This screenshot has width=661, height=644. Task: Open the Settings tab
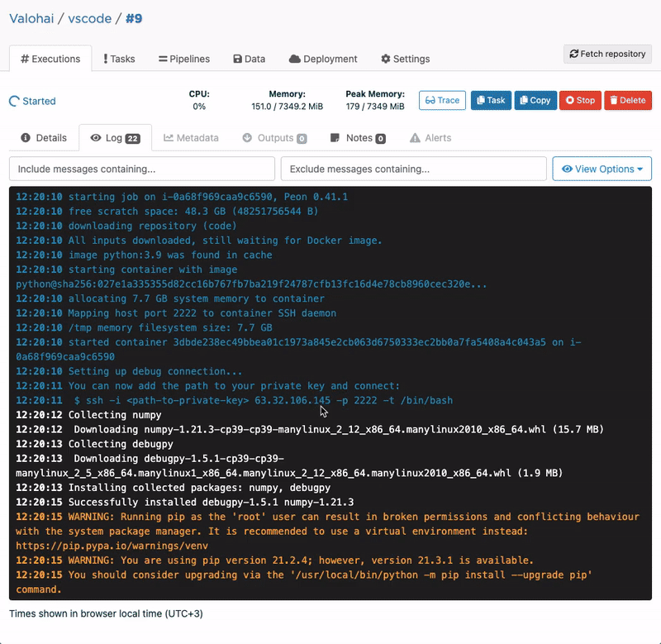[x=405, y=59]
